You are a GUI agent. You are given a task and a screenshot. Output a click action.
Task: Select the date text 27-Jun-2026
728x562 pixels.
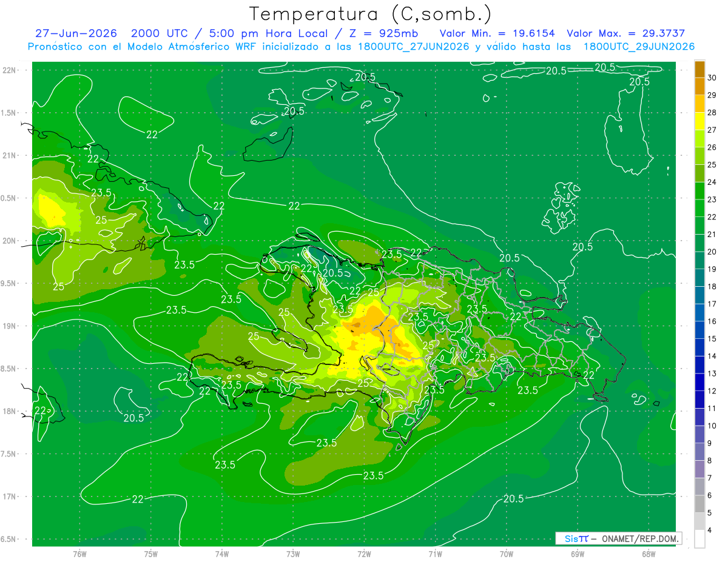76,33
